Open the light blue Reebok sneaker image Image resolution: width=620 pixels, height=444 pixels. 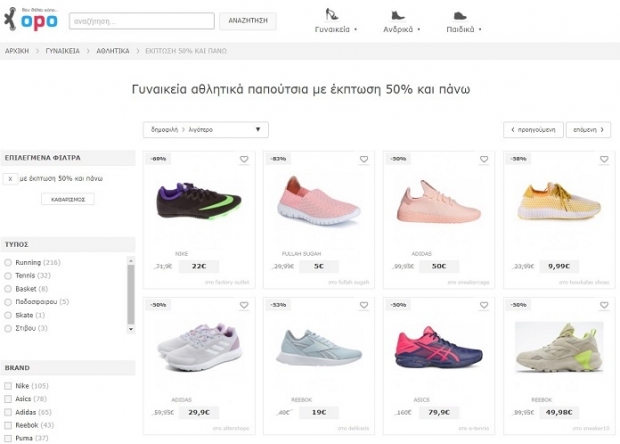[x=319, y=348]
